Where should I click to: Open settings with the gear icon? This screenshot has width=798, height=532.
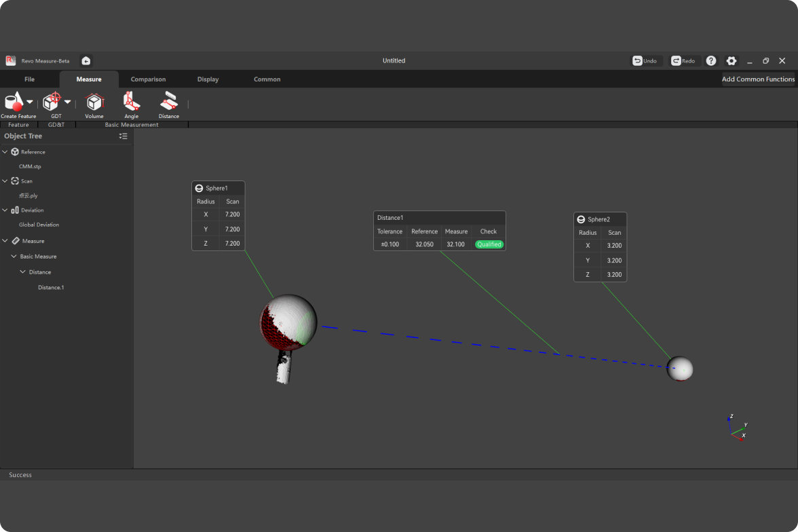pyautogui.click(x=731, y=61)
